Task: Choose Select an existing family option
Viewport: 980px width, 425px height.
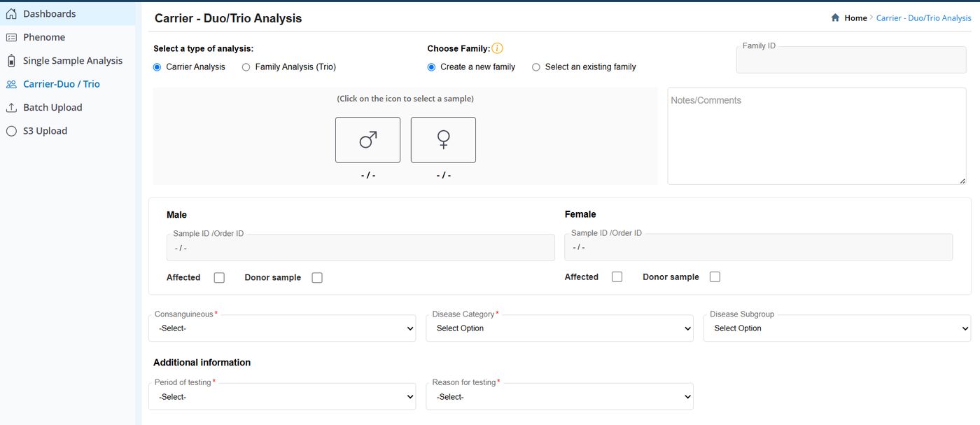Action: (x=536, y=67)
